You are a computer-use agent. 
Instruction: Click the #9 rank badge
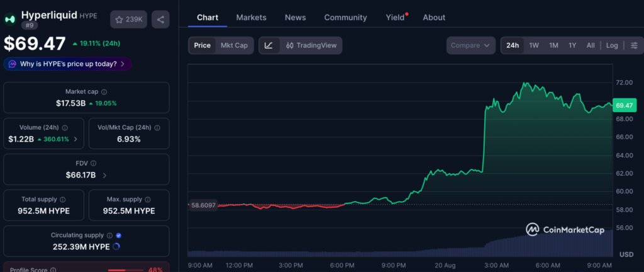point(30,25)
